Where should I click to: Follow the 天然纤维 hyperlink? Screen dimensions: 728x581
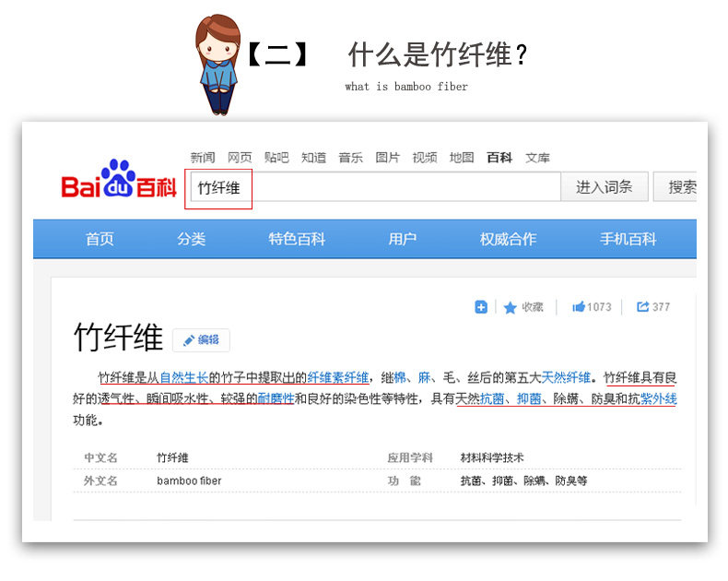click(566, 377)
